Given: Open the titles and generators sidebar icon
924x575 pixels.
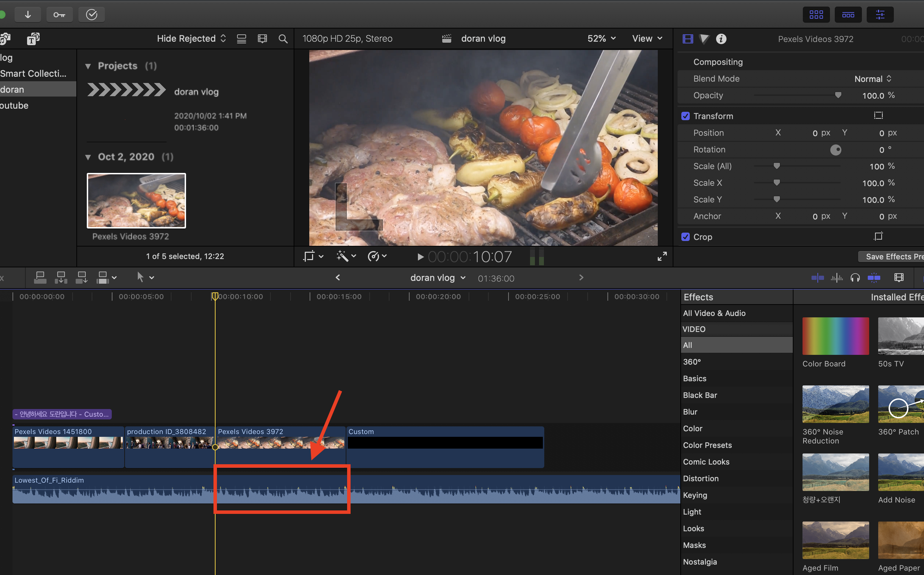Looking at the screenshot, I should click(x=33, y=39).
